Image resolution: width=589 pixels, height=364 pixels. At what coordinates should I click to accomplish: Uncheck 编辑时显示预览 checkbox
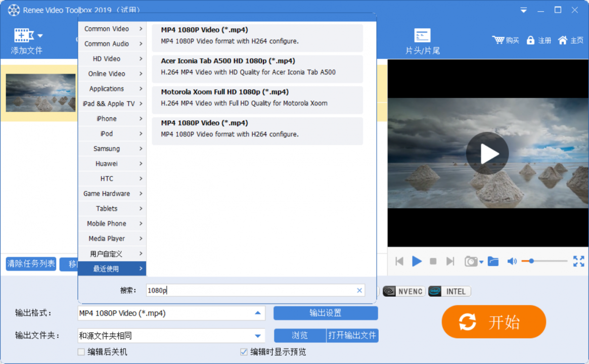pos(244,352)
